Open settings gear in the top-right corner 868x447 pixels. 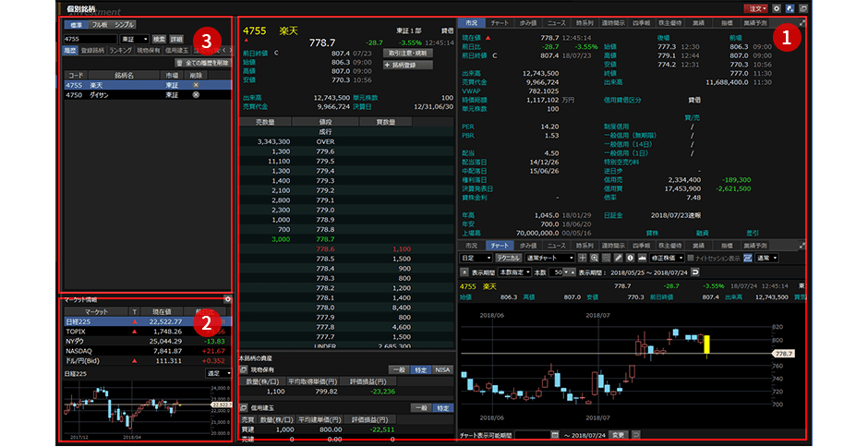click(777, 7)
